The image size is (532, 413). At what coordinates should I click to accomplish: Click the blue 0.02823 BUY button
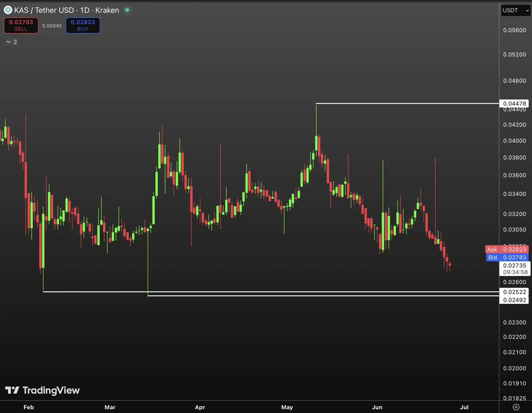(x=83, y=25)
